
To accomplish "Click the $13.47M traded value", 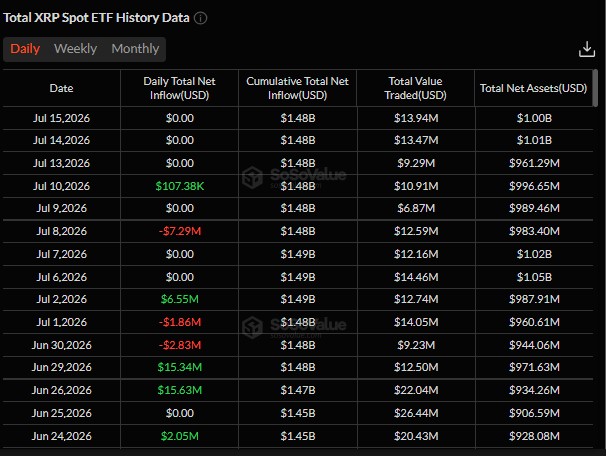I will (x=416, y=140).
